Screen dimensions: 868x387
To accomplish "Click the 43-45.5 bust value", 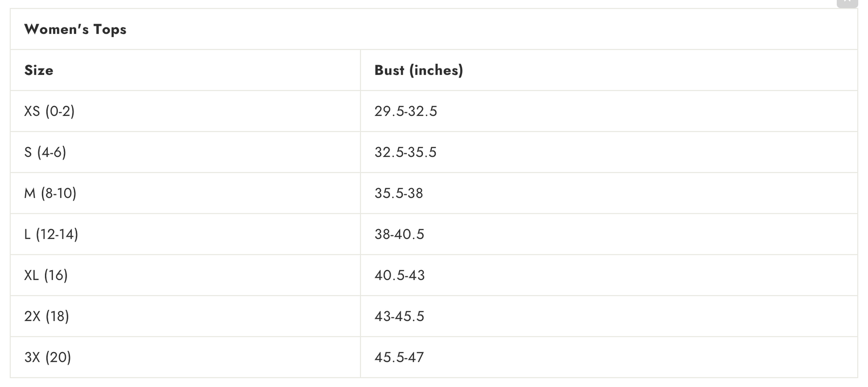I will click(x=399, y=317).
